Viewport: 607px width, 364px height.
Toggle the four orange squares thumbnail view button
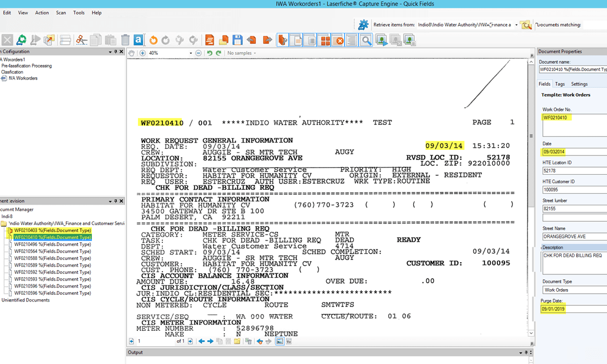325,40
